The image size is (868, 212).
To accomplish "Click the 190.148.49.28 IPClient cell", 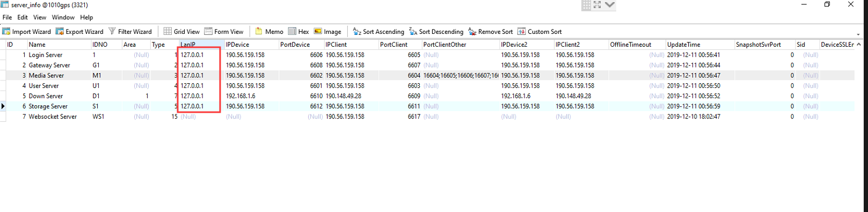I will (351, 96).
